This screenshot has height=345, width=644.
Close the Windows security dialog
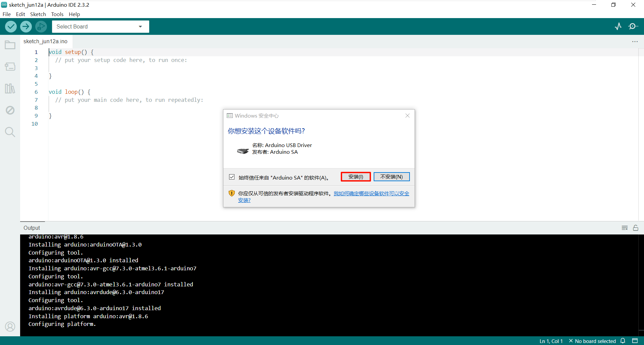coord(408,116)
